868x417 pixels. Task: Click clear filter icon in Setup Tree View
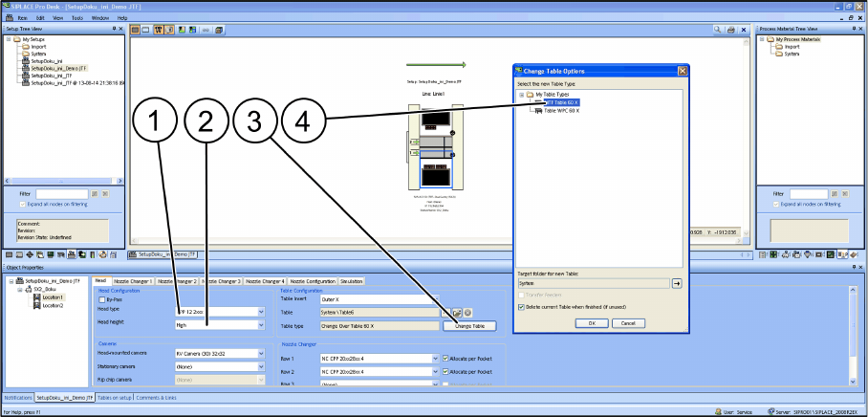click(x=104, y=194)
